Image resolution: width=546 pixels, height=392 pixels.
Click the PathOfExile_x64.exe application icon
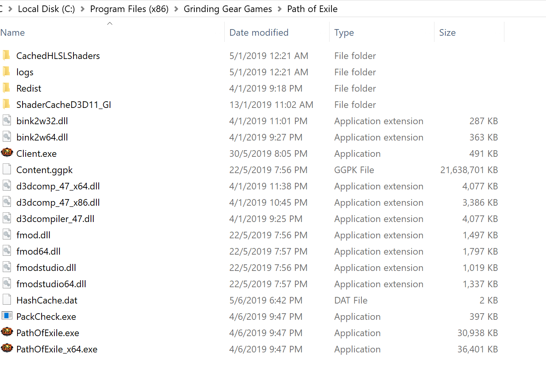pos(7,349)
